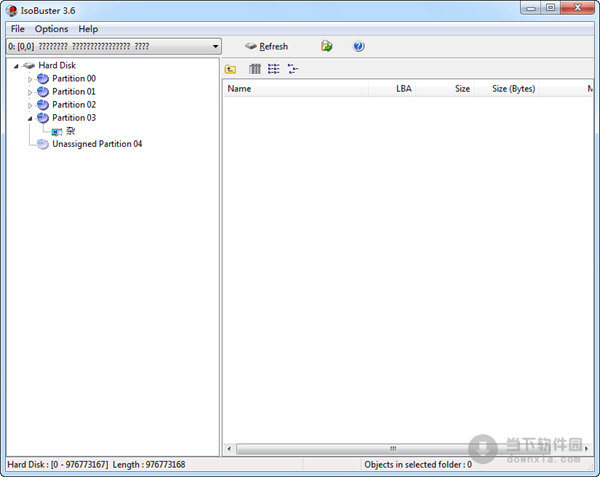Click the Unassigned Partition 04 icon
Viewport: 600px width, 477px height.
coord(43,144)
